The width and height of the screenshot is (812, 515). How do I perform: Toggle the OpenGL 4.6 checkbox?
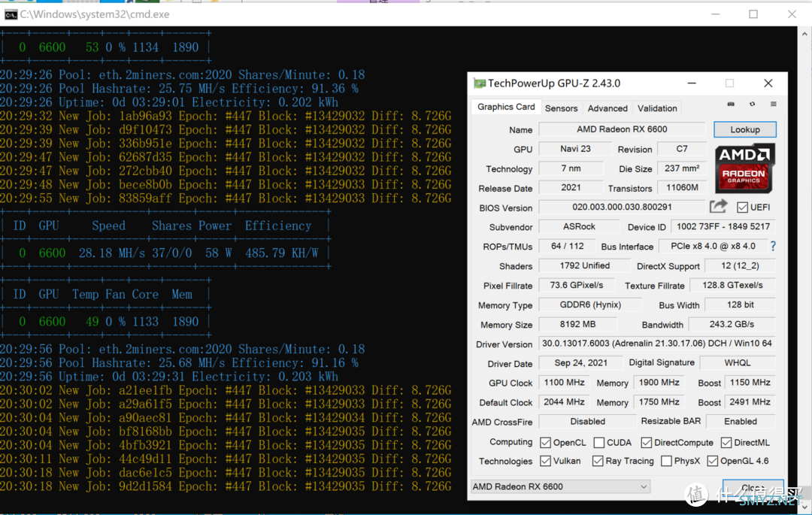713,461
